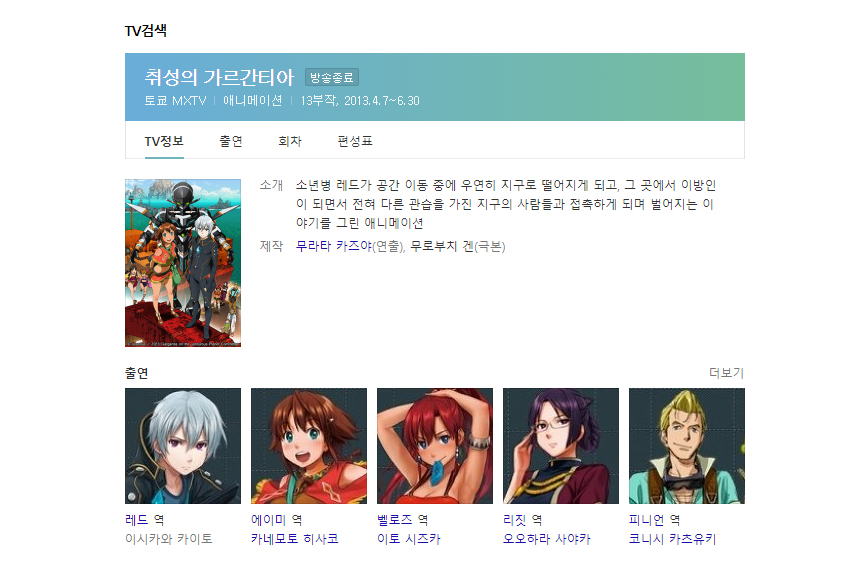Open the 리짓 character image
This screenshot has width=850, height=569.
coord(561,446)
